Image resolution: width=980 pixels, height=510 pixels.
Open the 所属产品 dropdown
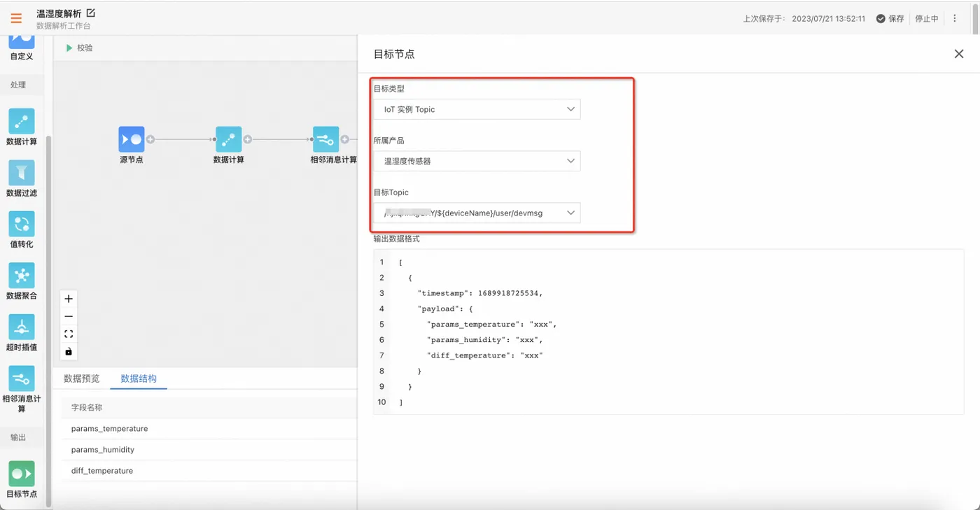(477, 161)
